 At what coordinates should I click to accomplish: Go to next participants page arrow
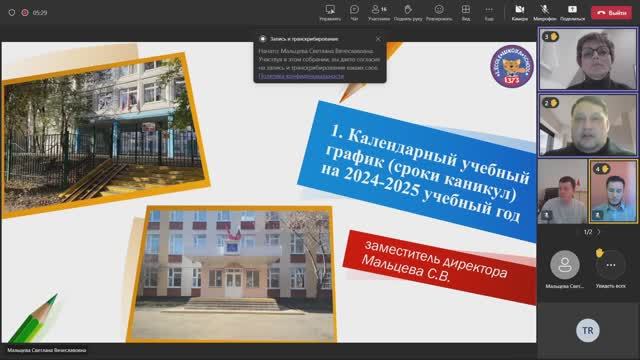[x=599, y=232]
